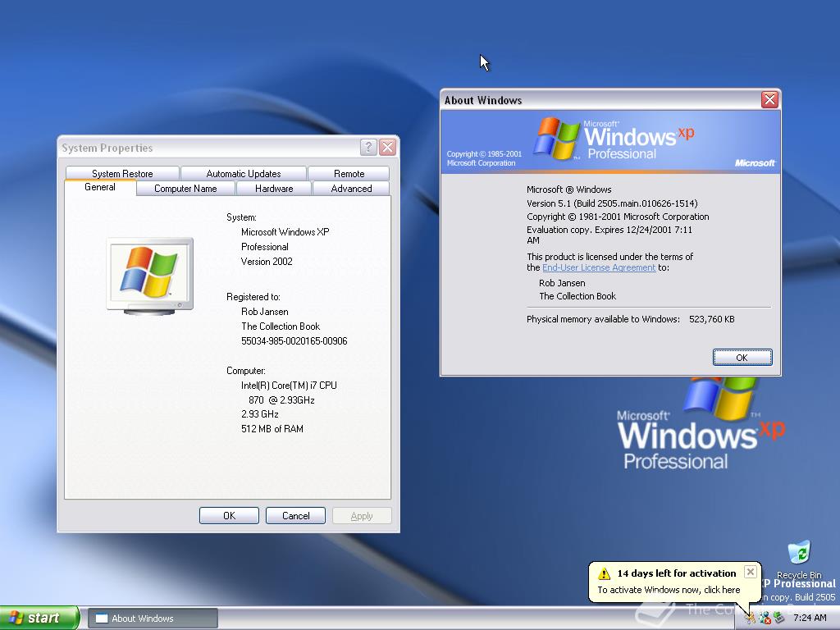Screen dimensions: 840x630
Task: Open the Advanced tab
Action: point(351,189)
